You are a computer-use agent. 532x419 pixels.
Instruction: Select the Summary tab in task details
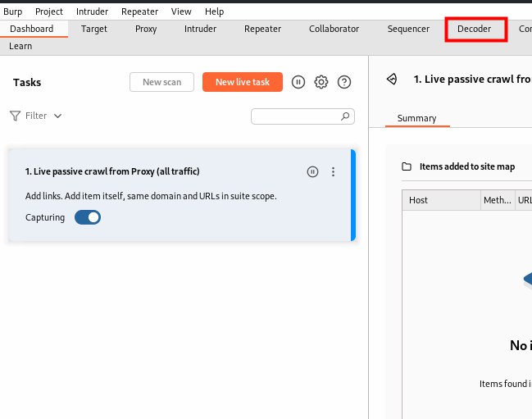click(x=417, y=118)
